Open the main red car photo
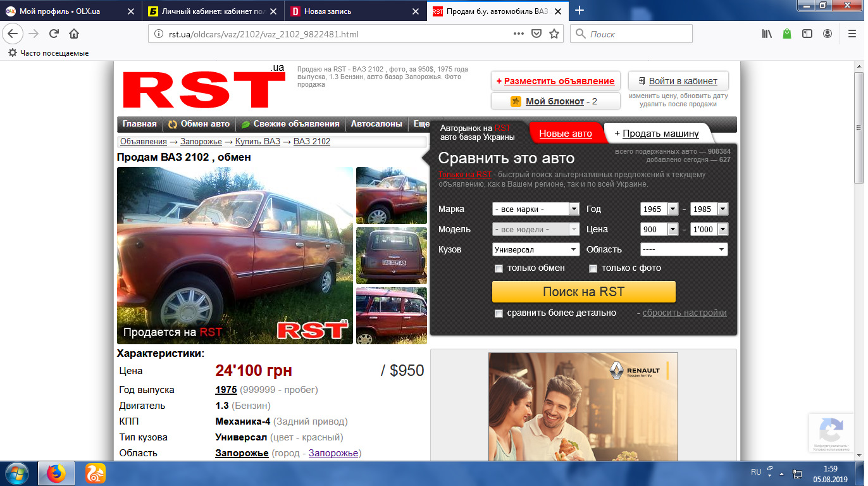This screenshot has height=486, width=868. click(235, 255)
